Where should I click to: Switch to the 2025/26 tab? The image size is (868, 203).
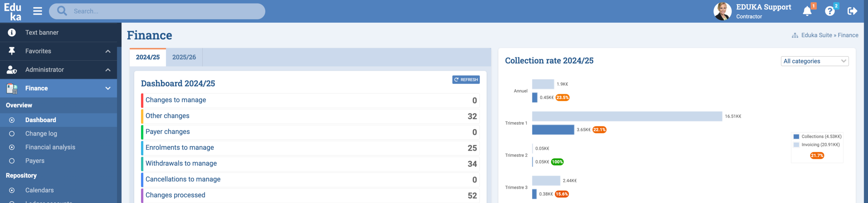(184, 57)
